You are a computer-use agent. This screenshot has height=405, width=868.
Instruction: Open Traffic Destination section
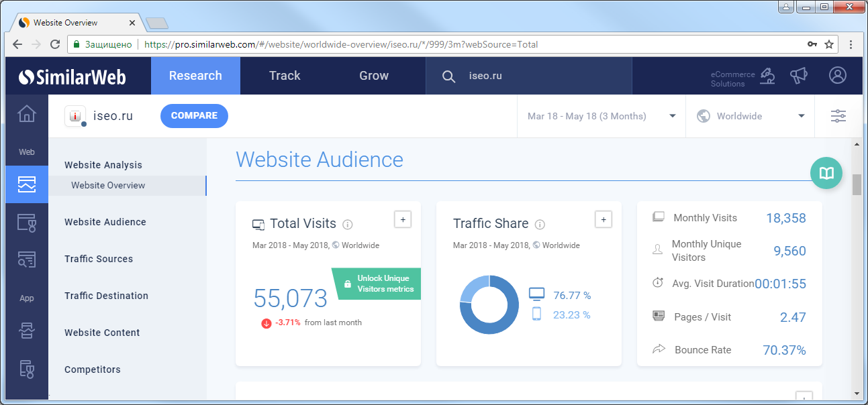106,296
